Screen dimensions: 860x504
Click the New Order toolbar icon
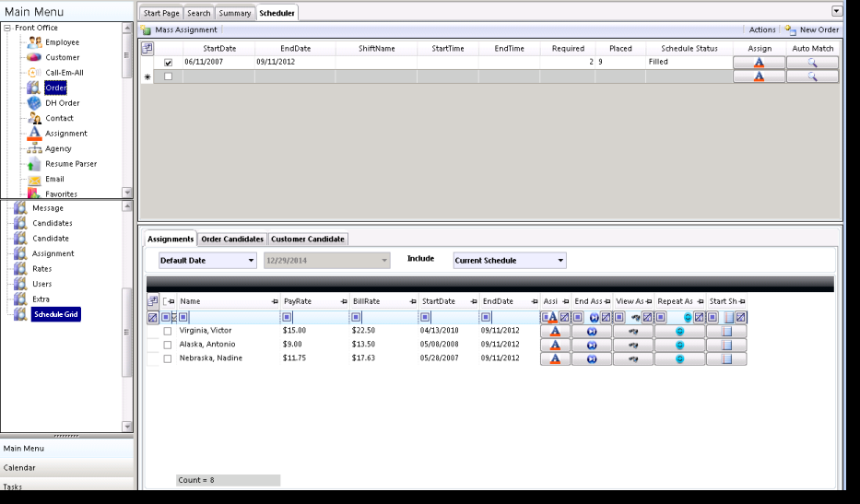(790, 30)
